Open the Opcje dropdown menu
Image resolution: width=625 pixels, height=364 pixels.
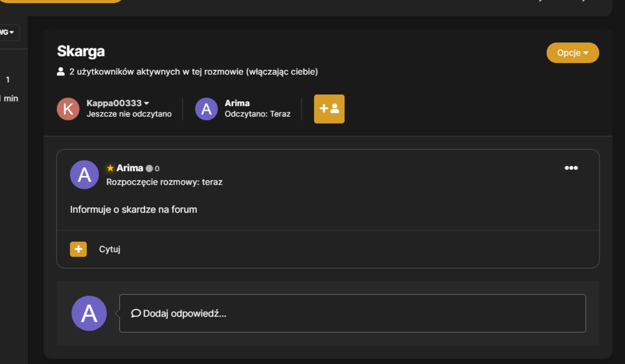click(572, 53)
